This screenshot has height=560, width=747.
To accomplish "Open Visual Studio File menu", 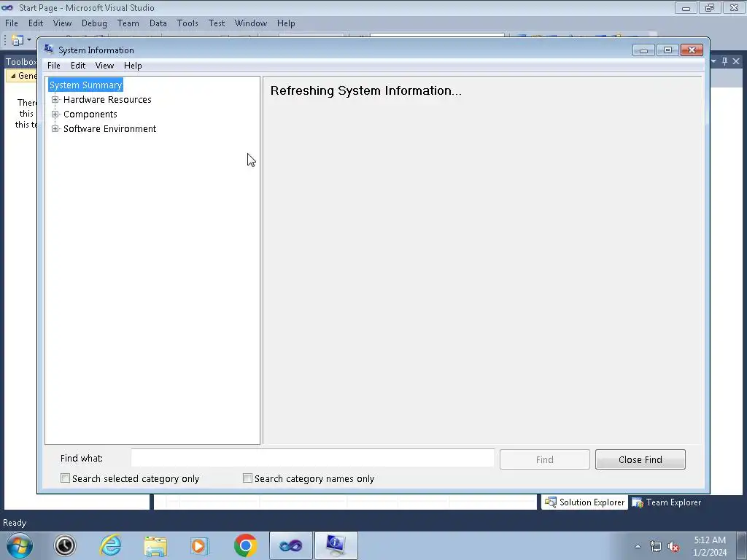I will [12, 23].
